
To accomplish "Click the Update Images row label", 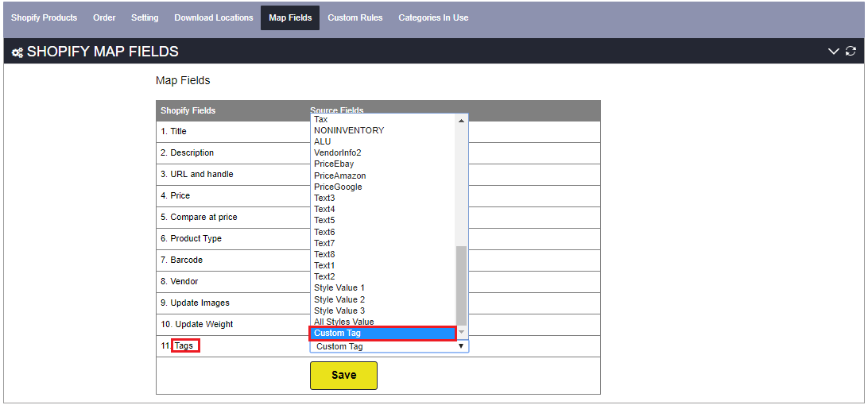I will coord(195,303).
